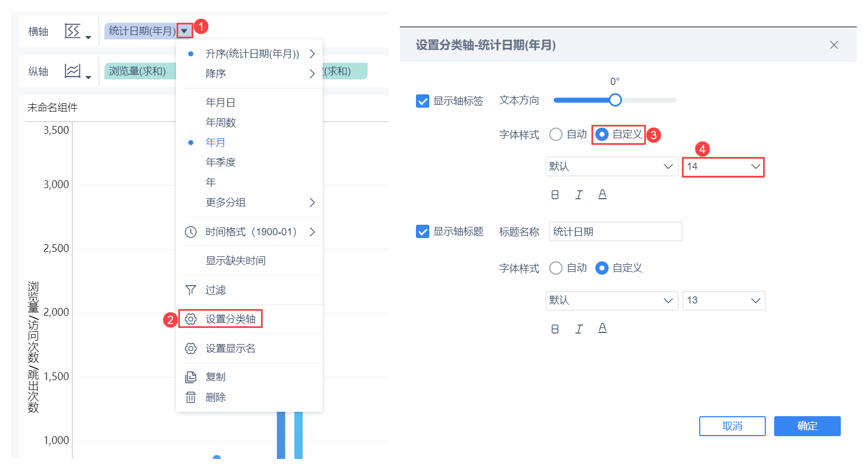Open font color for axis title
Screen dimensions: 868x470
602,329
